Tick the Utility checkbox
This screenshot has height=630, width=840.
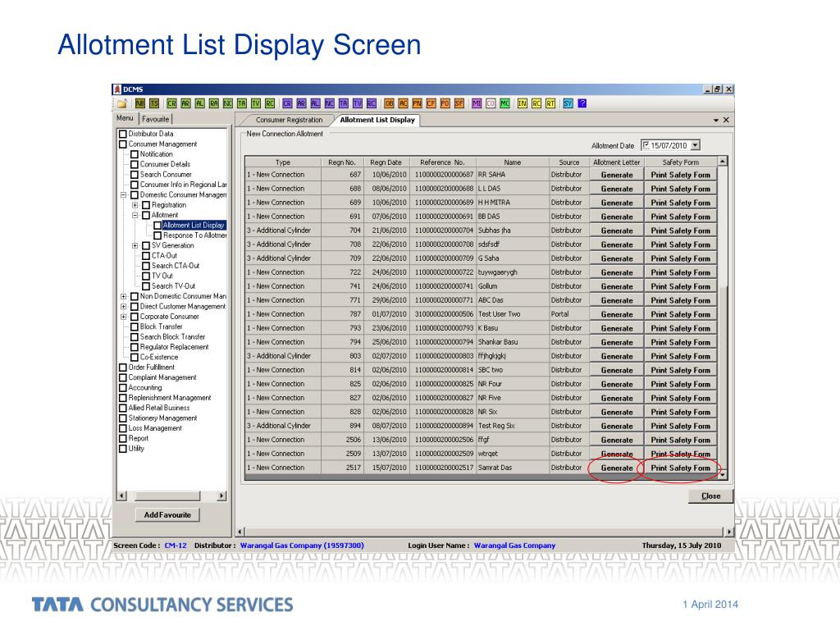coord(123,449)
